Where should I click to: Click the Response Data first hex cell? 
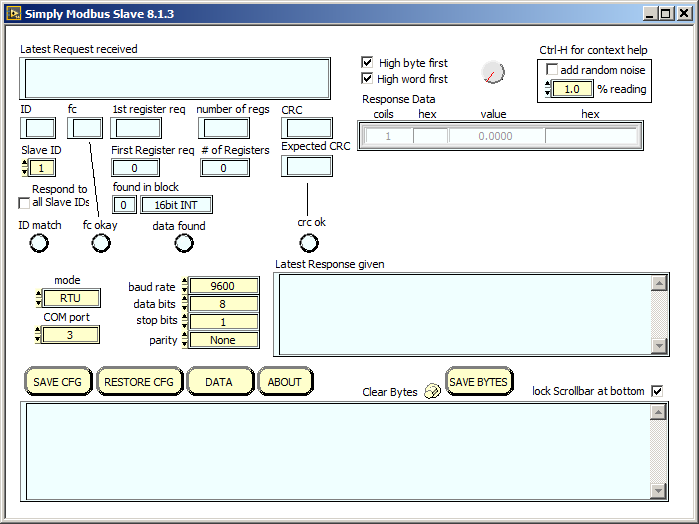coord(430,136)
